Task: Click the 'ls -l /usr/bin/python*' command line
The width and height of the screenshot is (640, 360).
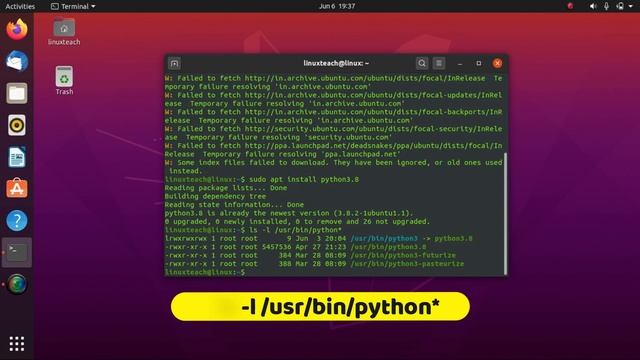Action: click(296, 230)
